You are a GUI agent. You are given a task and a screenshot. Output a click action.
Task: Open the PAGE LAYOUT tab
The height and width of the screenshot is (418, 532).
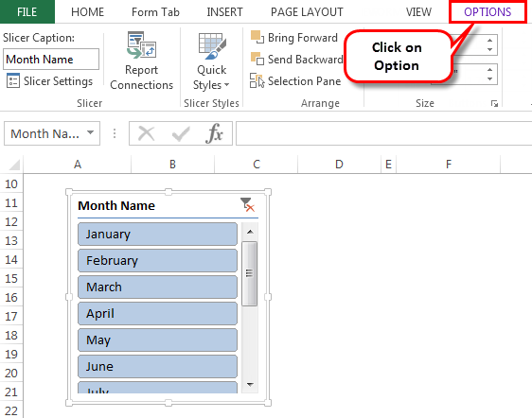pyautogui.click(x=307, y=12)
